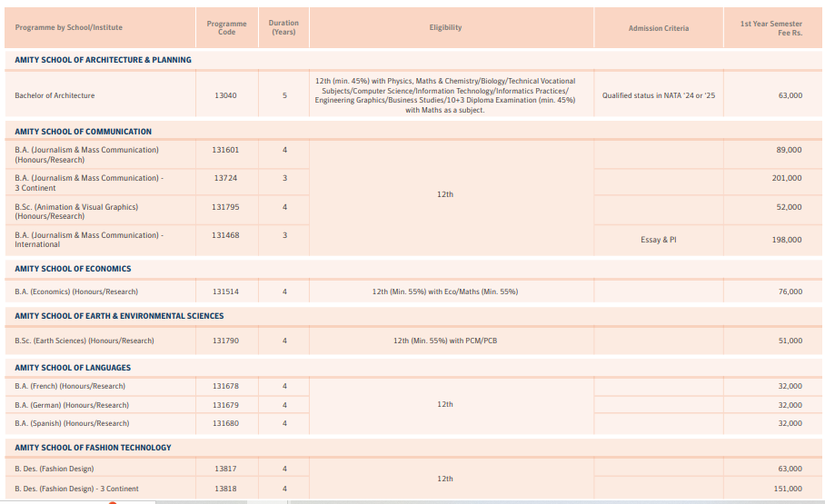
Task: Click programme code 131468
Action: (225, 235)
